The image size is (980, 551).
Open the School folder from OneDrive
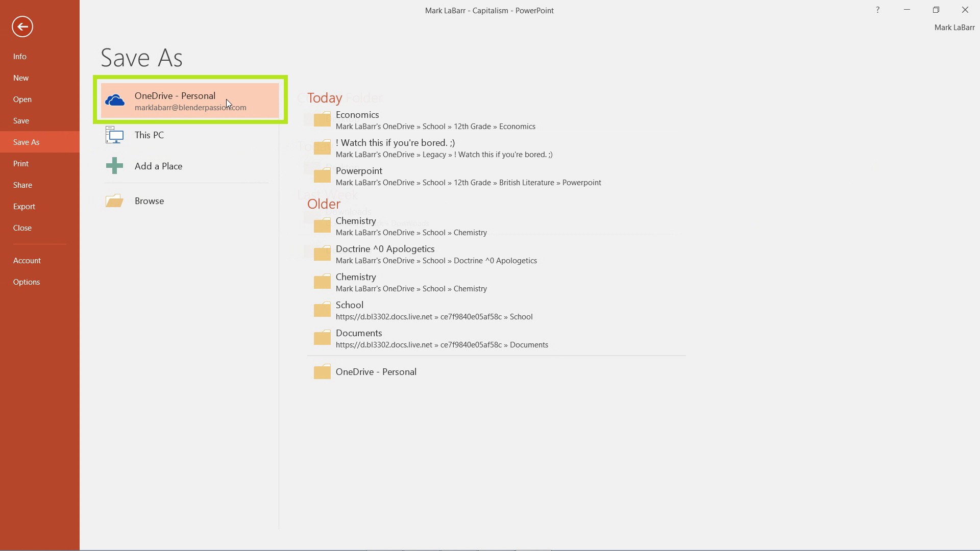(349, 310)
